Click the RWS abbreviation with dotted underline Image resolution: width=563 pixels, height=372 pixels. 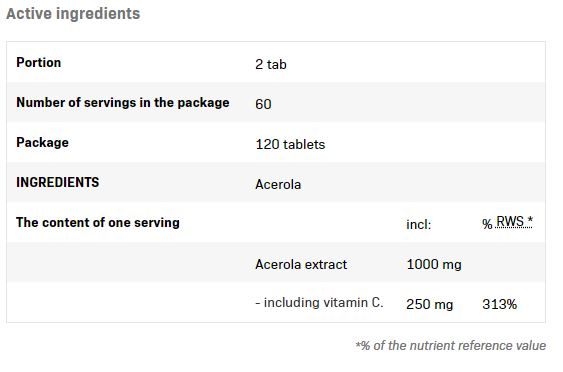510,222
